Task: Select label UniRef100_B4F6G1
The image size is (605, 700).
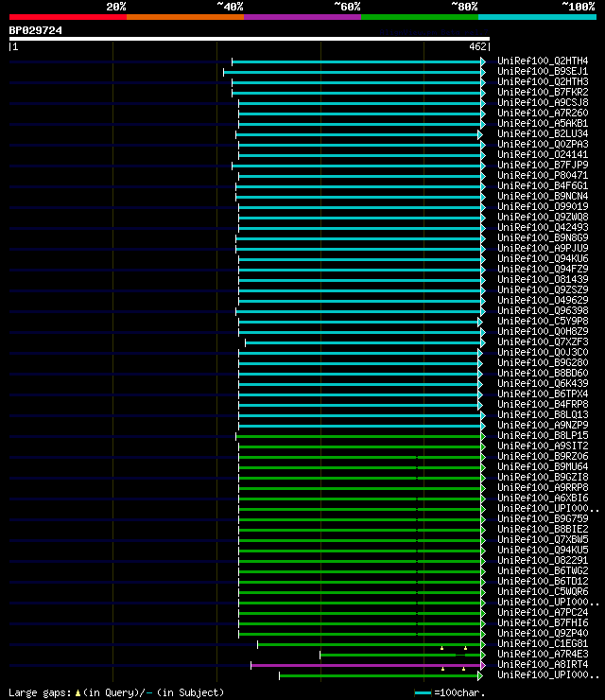Action: (543, 185)
